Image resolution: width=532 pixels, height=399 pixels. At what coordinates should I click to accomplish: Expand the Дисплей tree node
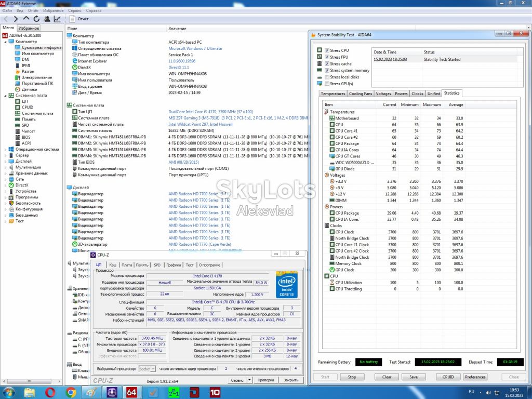point(5,162)
